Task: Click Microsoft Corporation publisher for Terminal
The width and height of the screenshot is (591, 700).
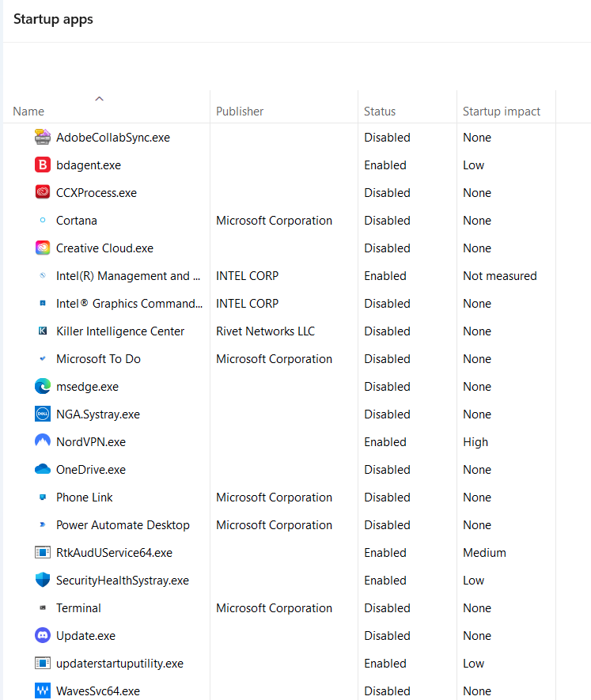Action: pyautogui.click(x=274, y=608)
